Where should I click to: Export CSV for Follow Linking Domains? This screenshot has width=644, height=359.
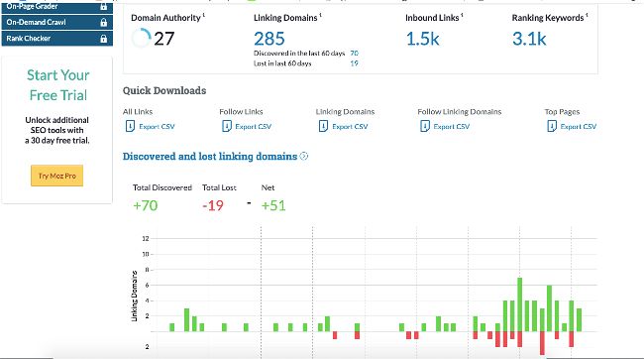(x=452, y=127)
